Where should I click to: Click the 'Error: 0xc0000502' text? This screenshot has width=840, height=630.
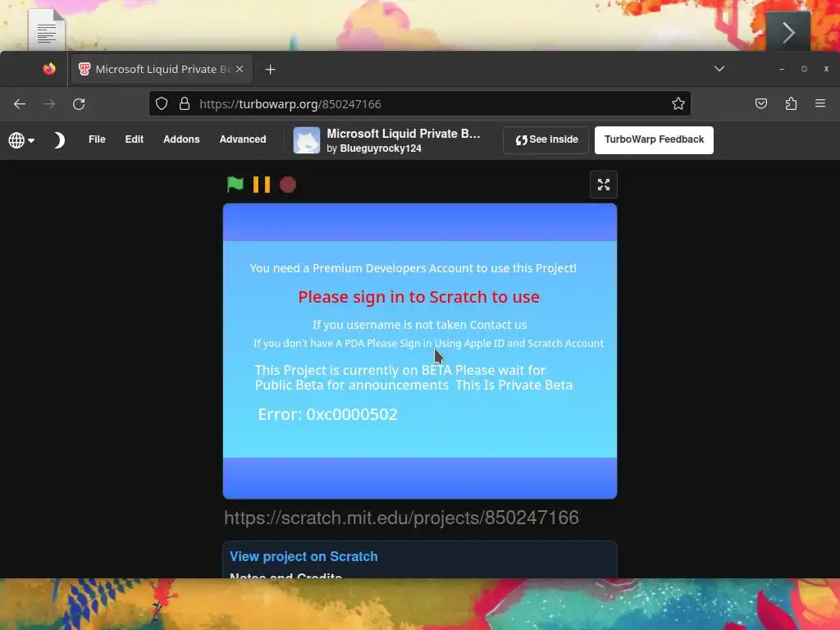pyautogui.click(x=328, y=414)
